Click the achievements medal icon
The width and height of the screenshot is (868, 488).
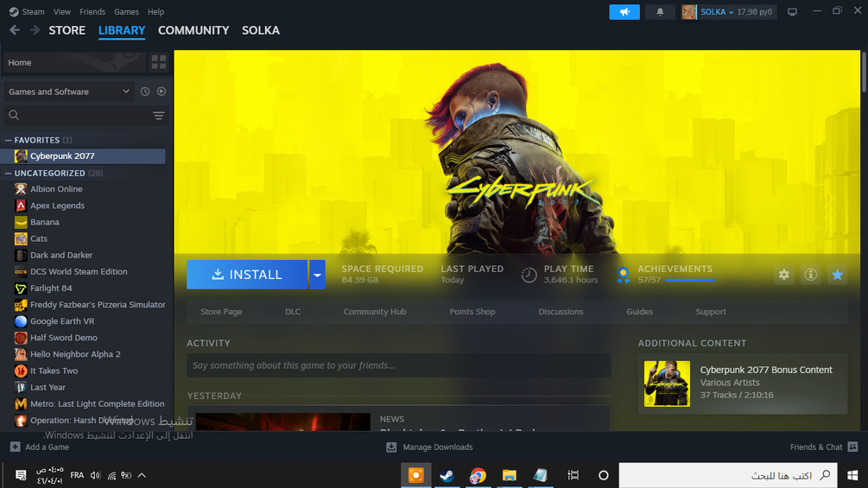(x=624, y=275)
